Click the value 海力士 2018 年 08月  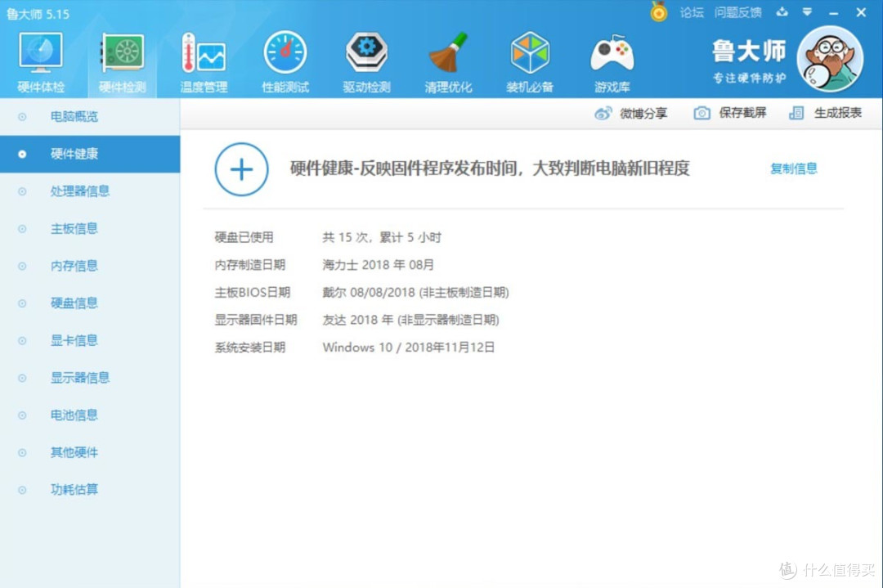378,265
